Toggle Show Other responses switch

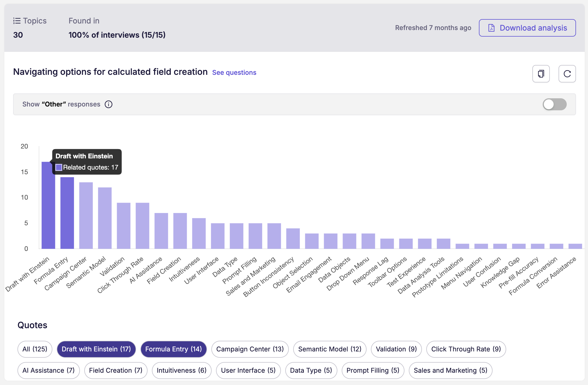[x=554, y=104]
